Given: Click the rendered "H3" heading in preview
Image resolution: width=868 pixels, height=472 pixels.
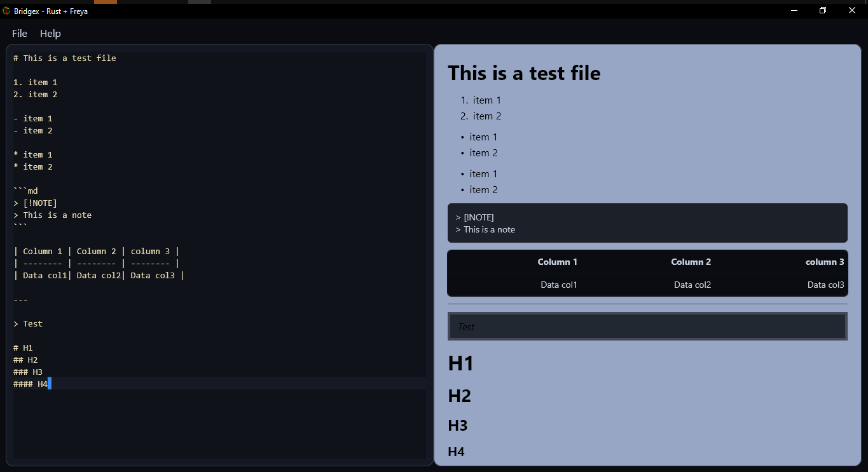Looking at the screenshot, I should (458, 426).
